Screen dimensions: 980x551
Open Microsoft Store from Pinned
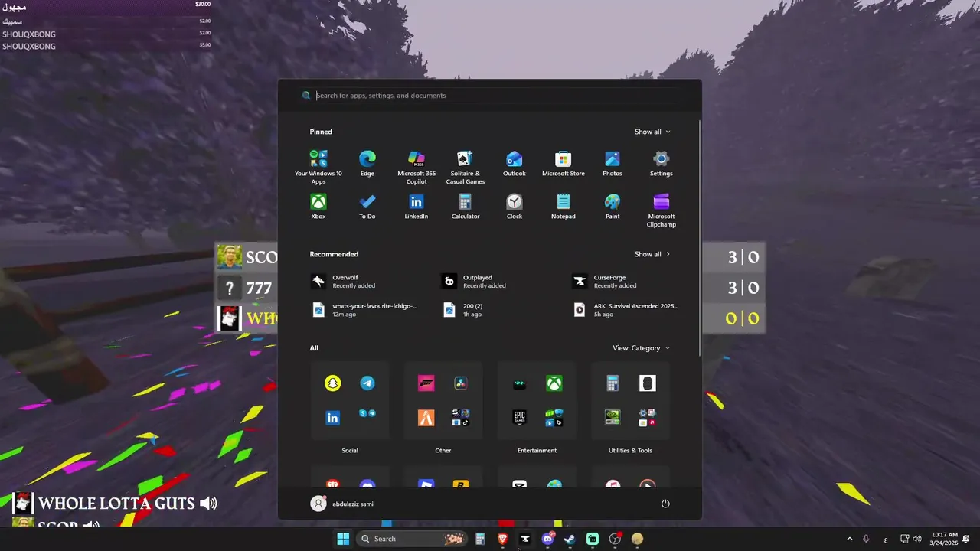(x=563, y=164)
